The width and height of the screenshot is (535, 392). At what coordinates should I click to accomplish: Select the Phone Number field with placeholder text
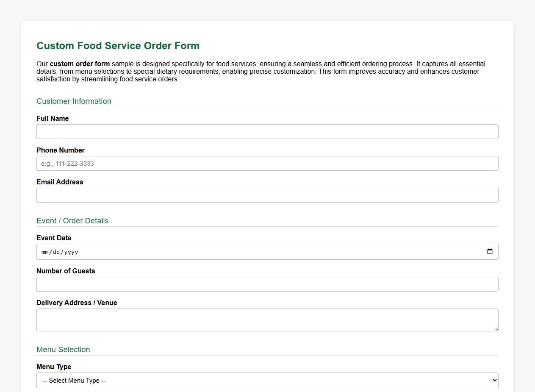click(x=267, y=163)
